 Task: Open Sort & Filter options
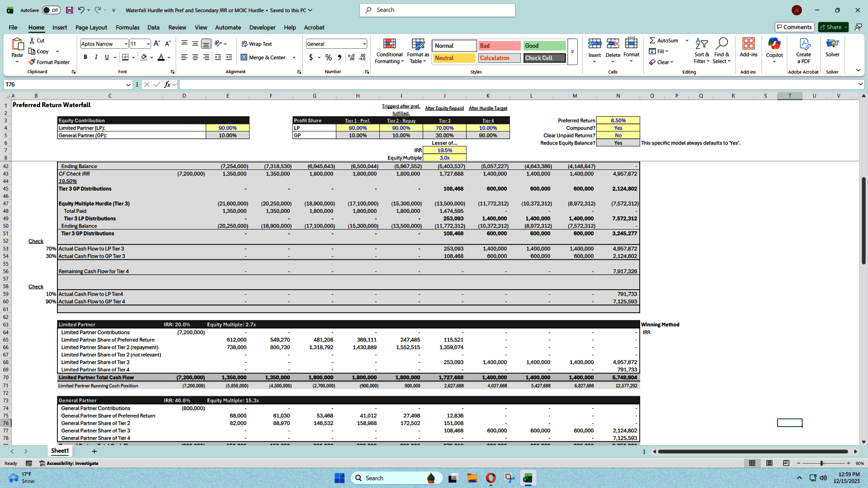point(701,50)
